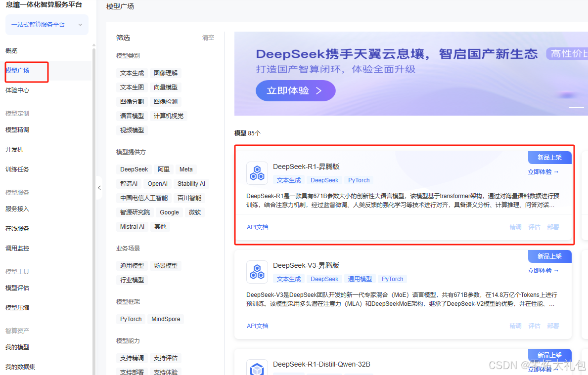Filter by MindSpore framework
The height and width of the screenshot is (375, 588).
(166, 319)
